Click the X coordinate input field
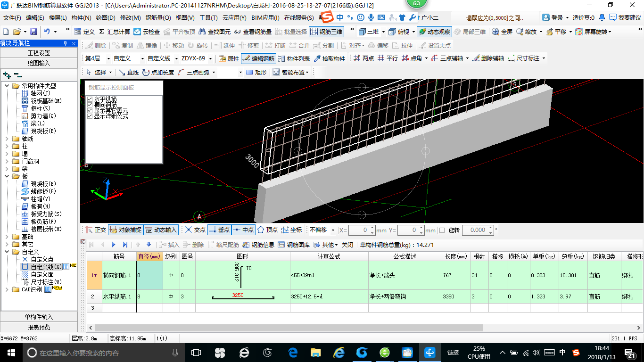644x362 pixels. (x=358, y=230)
